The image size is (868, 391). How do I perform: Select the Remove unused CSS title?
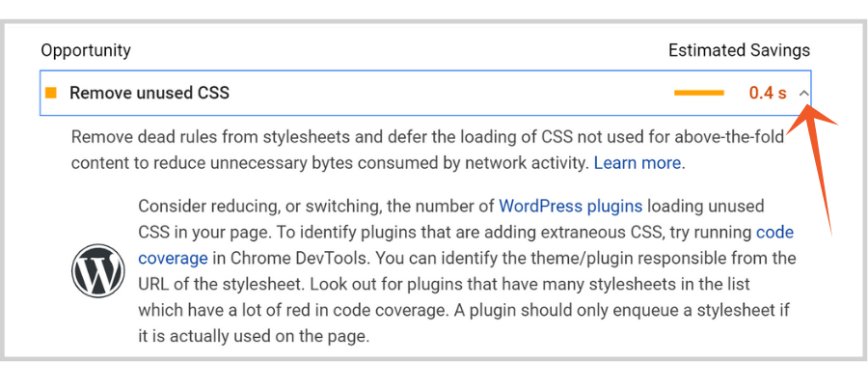149,93
